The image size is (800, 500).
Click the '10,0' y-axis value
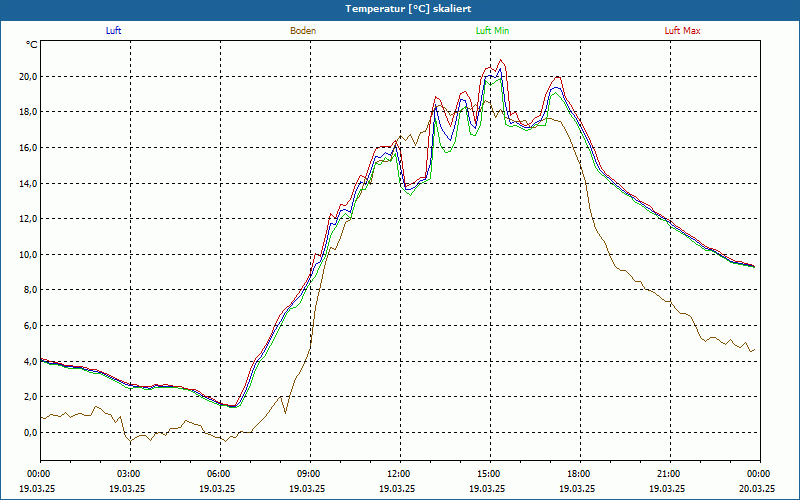tap(28, 255)
